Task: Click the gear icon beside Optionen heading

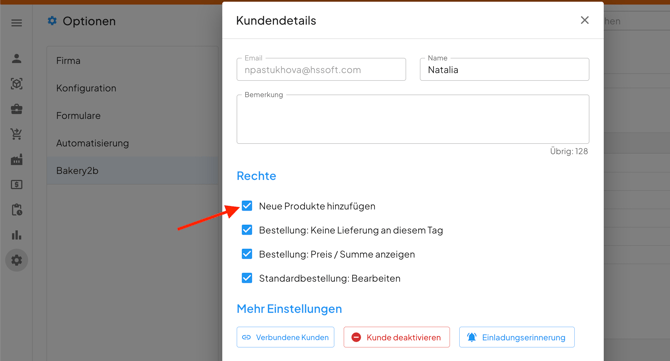Action: (52, 21)
